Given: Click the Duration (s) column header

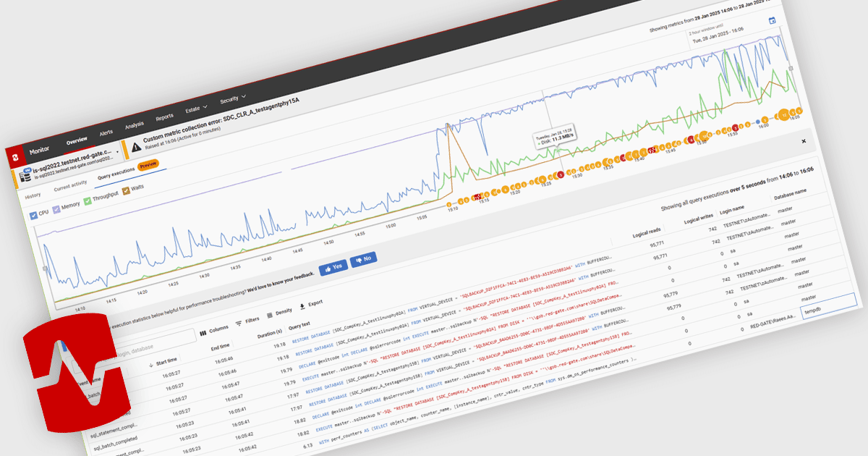Looking at the screenshot, I should [269, 334].
